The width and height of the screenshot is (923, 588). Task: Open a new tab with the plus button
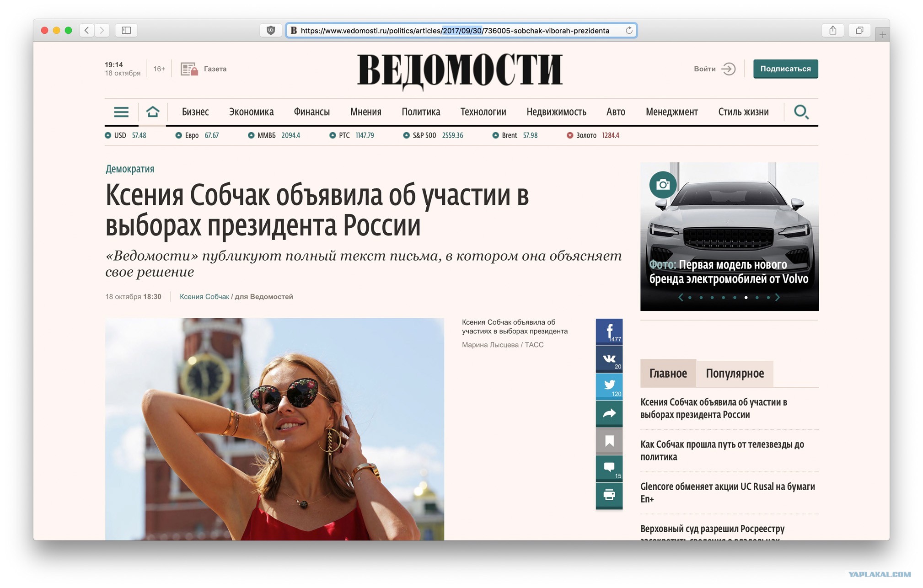[x=882, y=35]
